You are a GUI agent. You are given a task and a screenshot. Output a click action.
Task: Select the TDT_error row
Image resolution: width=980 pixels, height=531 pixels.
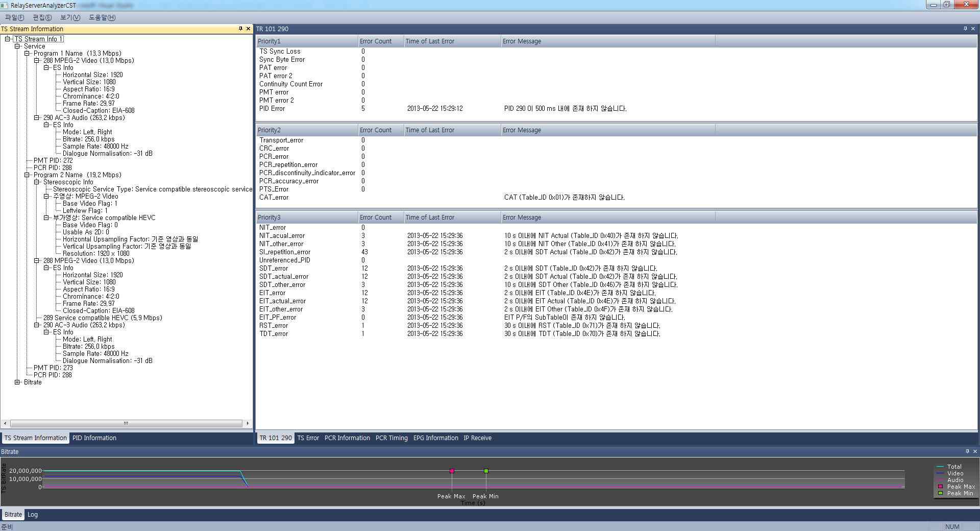click(617, 334)
